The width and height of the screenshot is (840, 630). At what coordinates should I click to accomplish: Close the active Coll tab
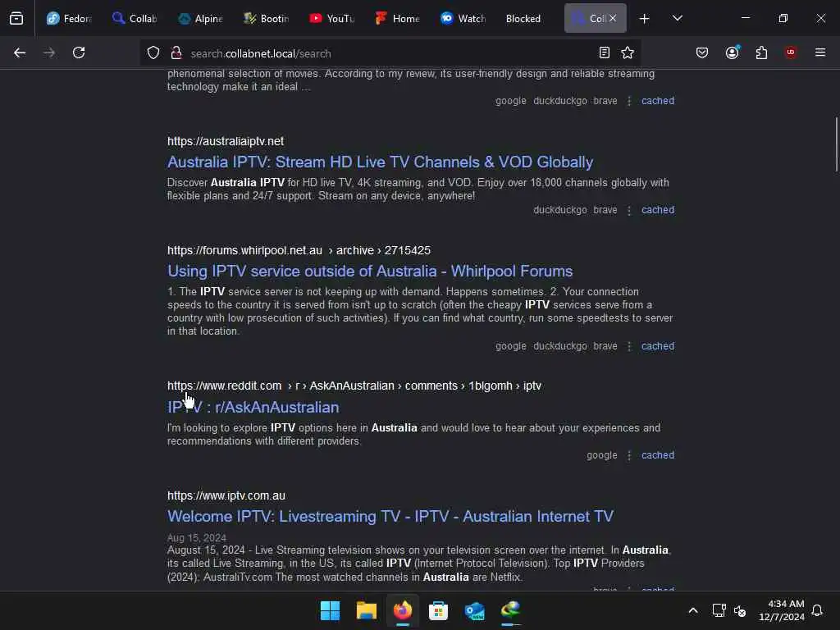[613, 18]
